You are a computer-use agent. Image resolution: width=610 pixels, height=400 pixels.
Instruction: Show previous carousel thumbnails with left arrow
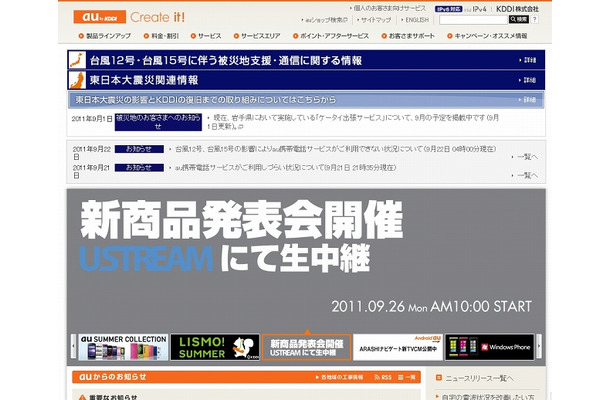pyautogui.click(x=74, y=346)
